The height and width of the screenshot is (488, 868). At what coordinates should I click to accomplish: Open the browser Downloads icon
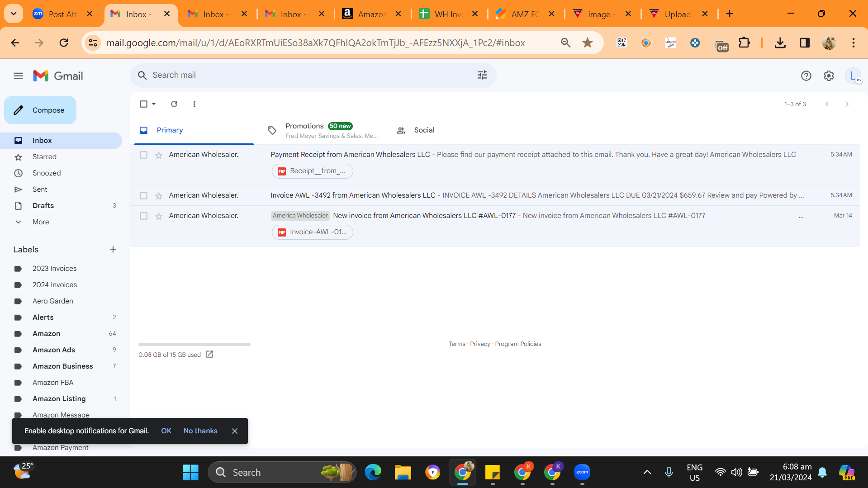780,43
